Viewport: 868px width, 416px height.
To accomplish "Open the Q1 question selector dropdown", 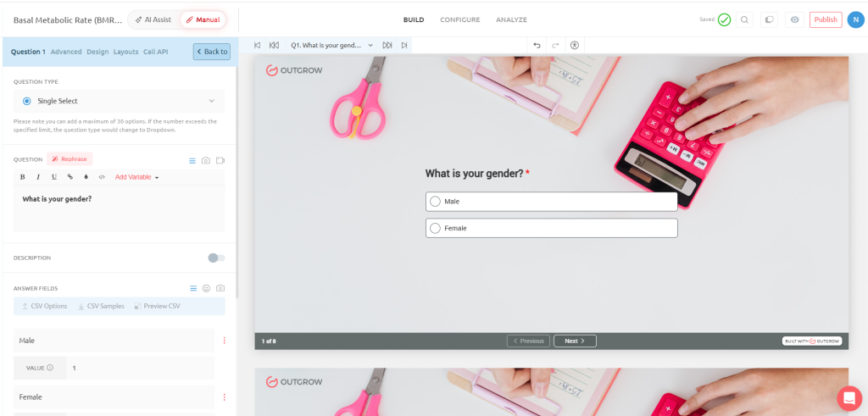I will pos(331,46).
